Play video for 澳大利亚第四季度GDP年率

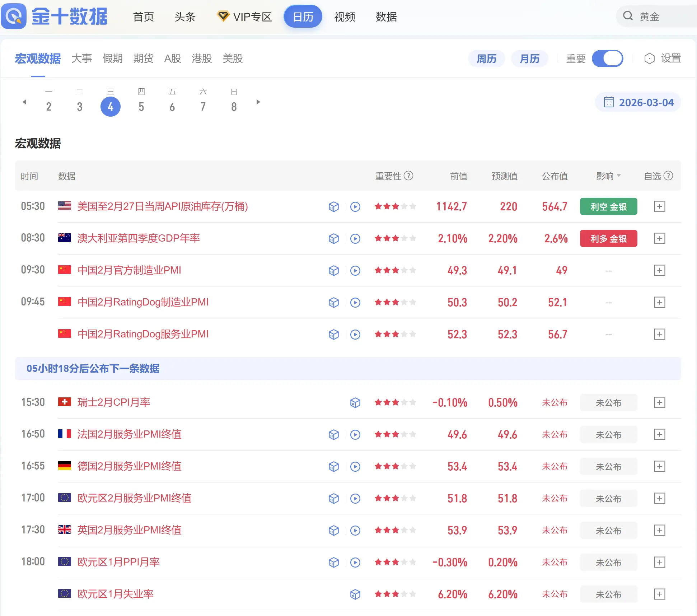pos(355,239)
